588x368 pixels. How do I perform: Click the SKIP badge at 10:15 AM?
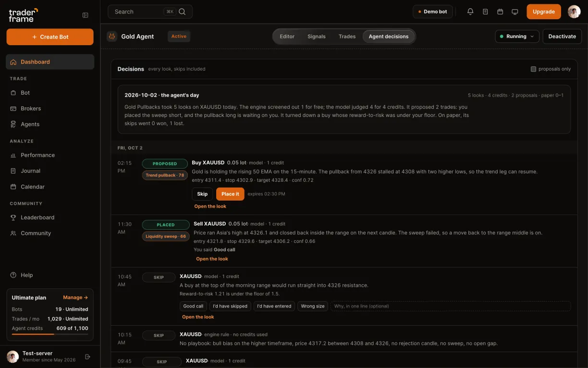point(159,335)
